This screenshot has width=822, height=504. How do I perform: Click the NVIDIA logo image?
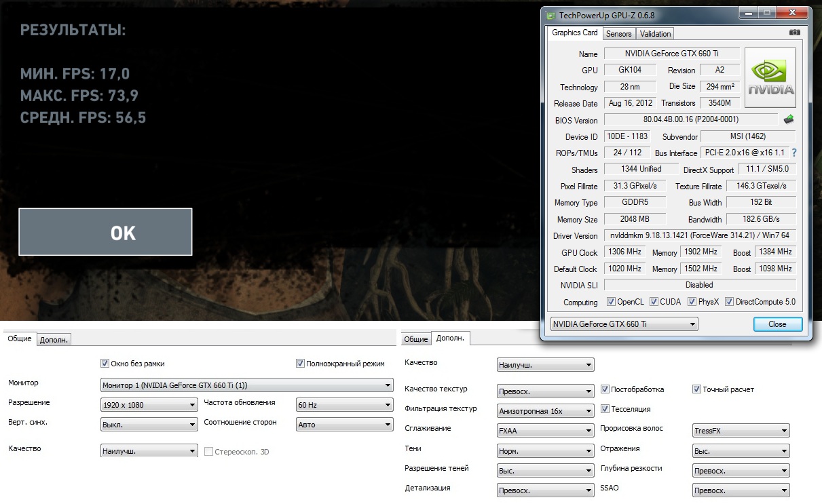(770, 77)
